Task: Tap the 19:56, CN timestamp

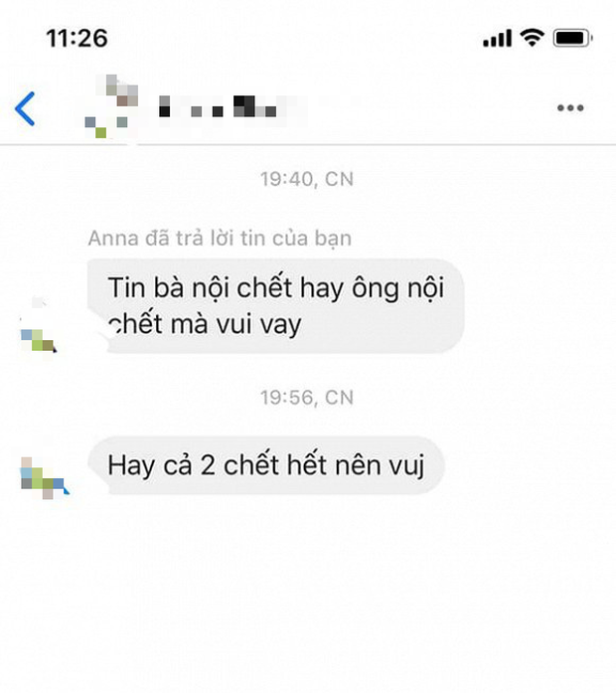Action: [307, 398]
